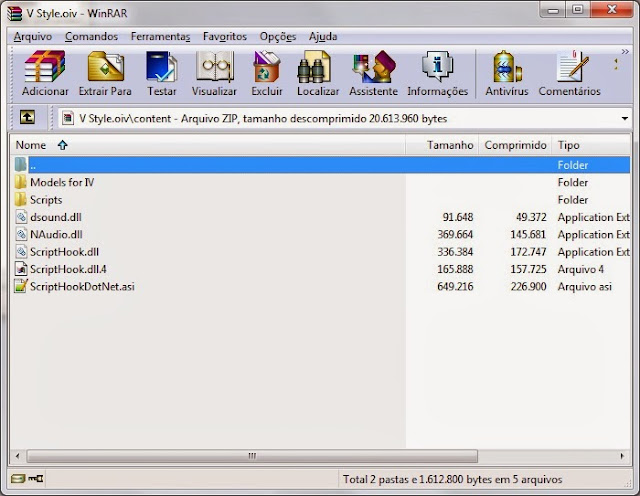
Task: Select the Models for IV folder name
Action: point(62,182)
